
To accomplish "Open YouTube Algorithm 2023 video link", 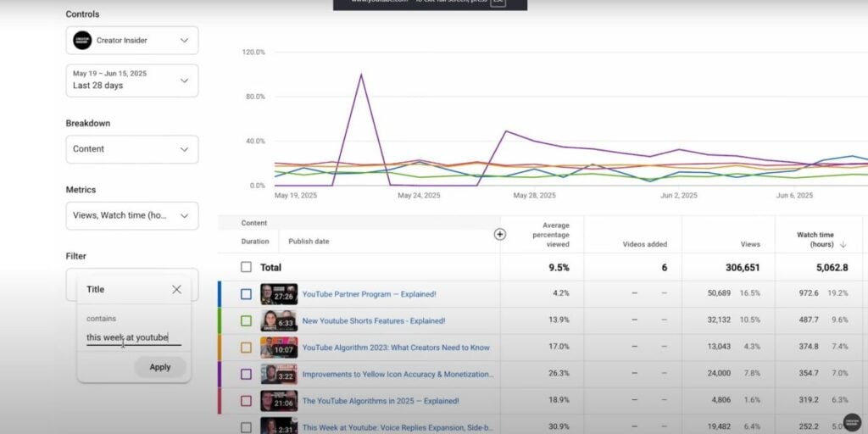I will (x=396, y=348).
